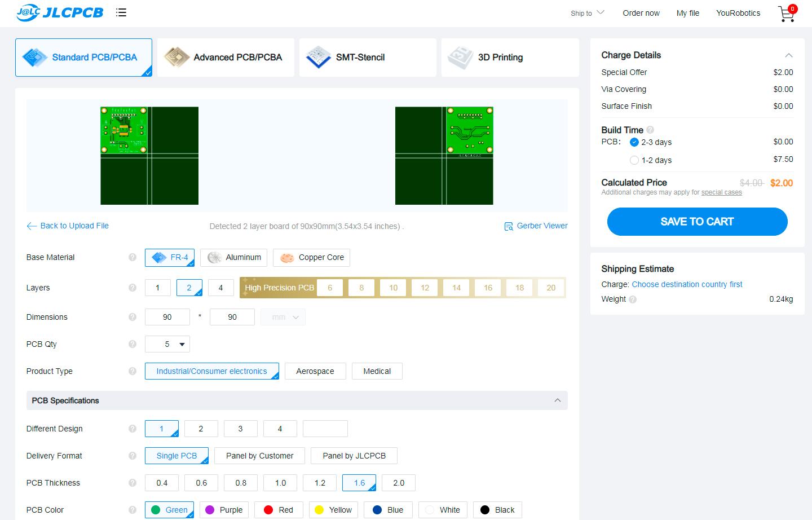Click help icon next to Product Type
812x520 pixels.
pos(133,371)
